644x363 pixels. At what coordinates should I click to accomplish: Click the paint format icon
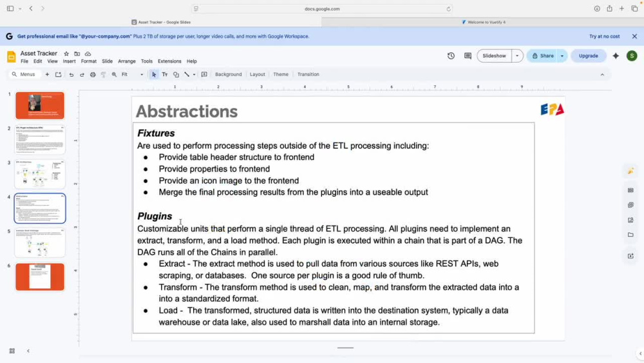pyautogui.click(x=104, y=74)
